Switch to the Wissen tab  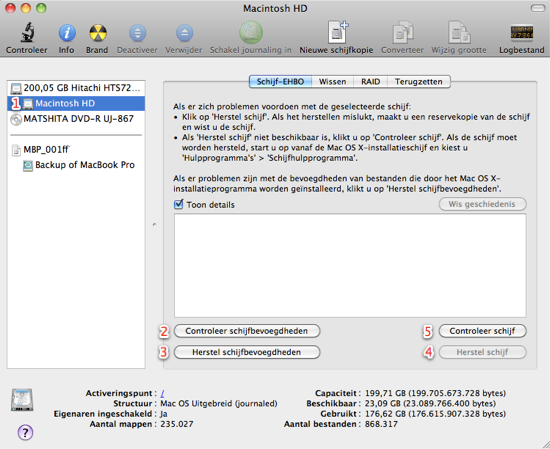click(333, 82)
